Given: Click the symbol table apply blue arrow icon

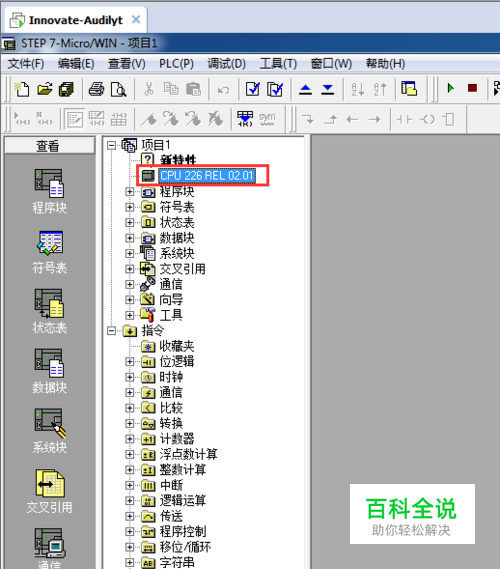Looking at the screenshot, I should pyautogui.click(x=245, y=119).
